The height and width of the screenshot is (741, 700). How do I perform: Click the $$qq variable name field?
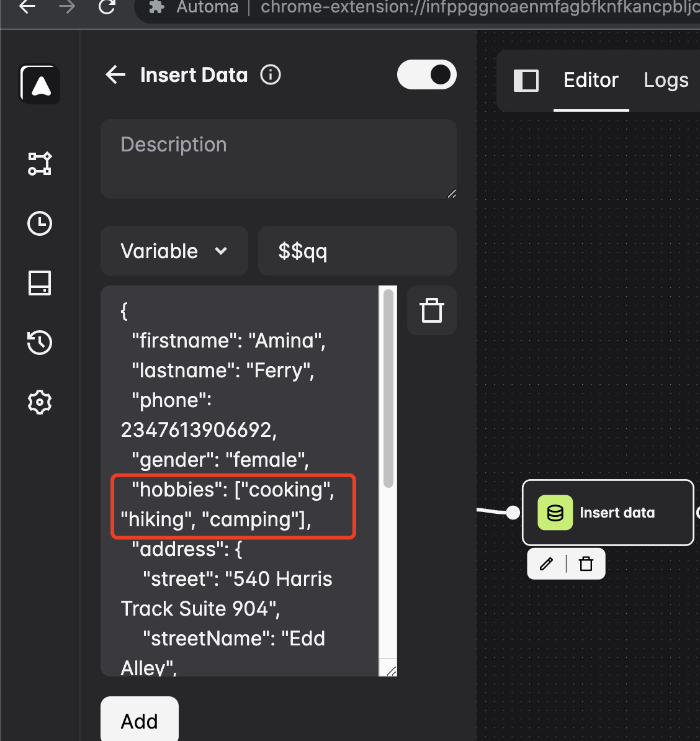point(357,251)
